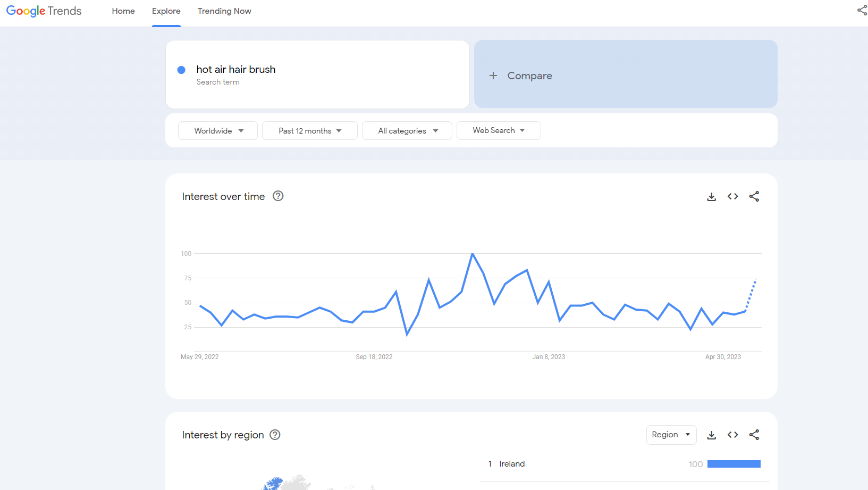The height and width of the screenshot is (490, 868).
Task: Click Ireland's blue interest bar
Action: 734,464
